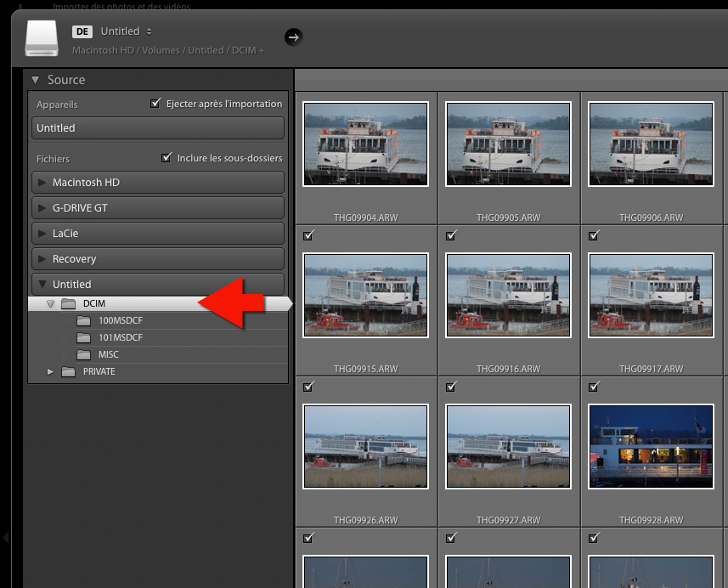This screenshot has height=588, width=728.
Task: Select the THG09917.ARW thumbnail
Action: [651, 296]
